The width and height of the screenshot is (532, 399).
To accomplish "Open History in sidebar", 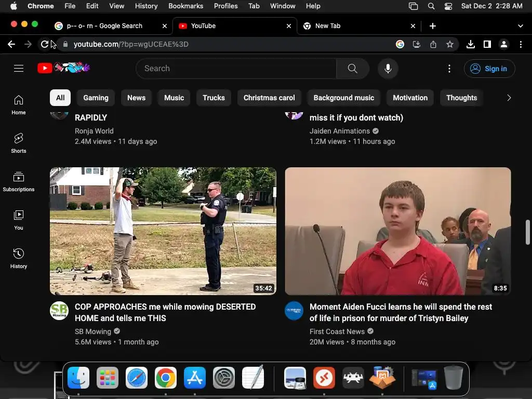I will pos(19,258).
